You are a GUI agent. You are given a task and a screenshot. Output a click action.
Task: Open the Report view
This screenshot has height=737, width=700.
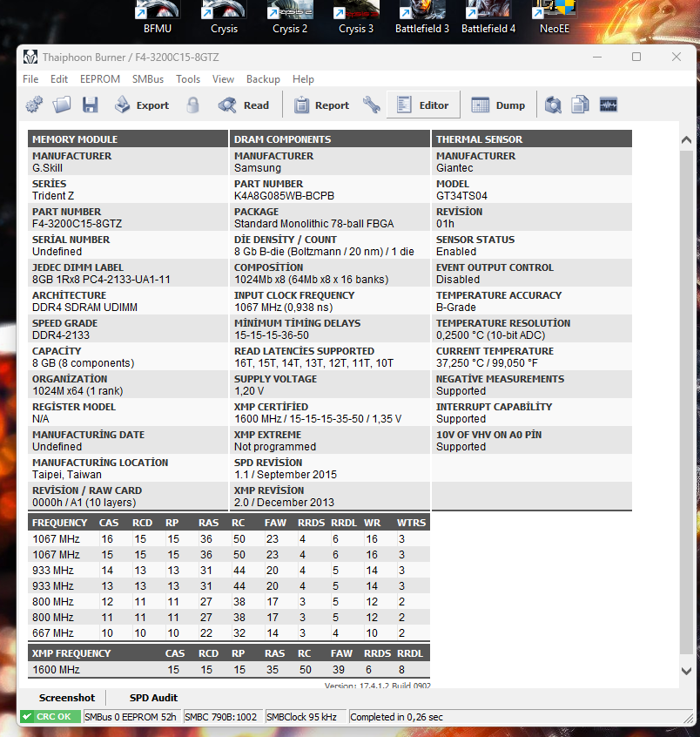pos(321,105)
